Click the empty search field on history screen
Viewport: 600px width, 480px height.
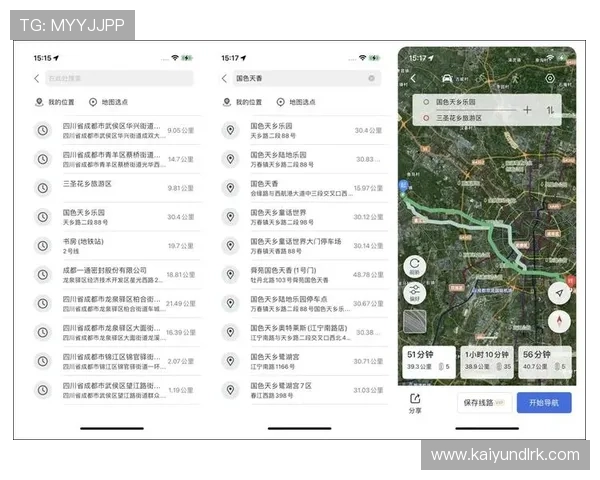(119, 78)
